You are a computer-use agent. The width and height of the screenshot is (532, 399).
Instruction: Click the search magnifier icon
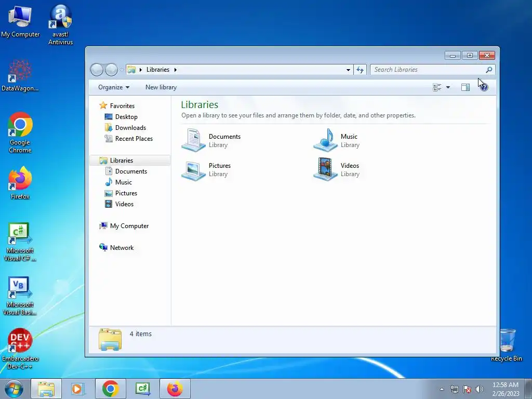coord(489,70)
